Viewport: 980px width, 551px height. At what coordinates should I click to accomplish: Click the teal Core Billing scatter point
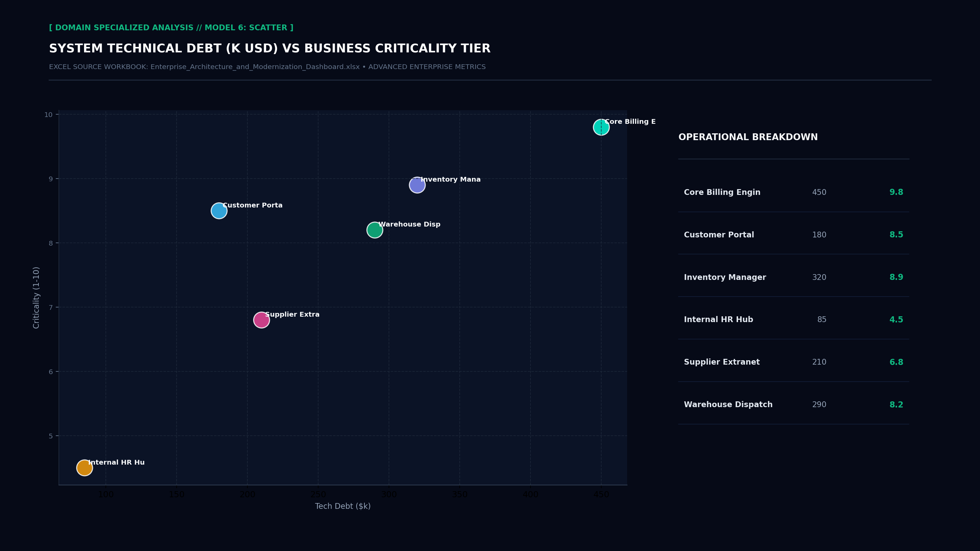coord(601,127)
